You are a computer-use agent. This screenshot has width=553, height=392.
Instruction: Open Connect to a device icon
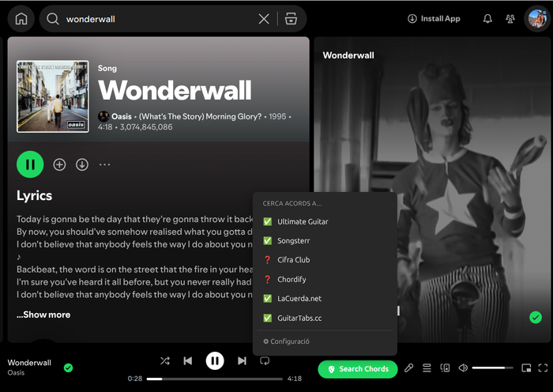[445, 368]
